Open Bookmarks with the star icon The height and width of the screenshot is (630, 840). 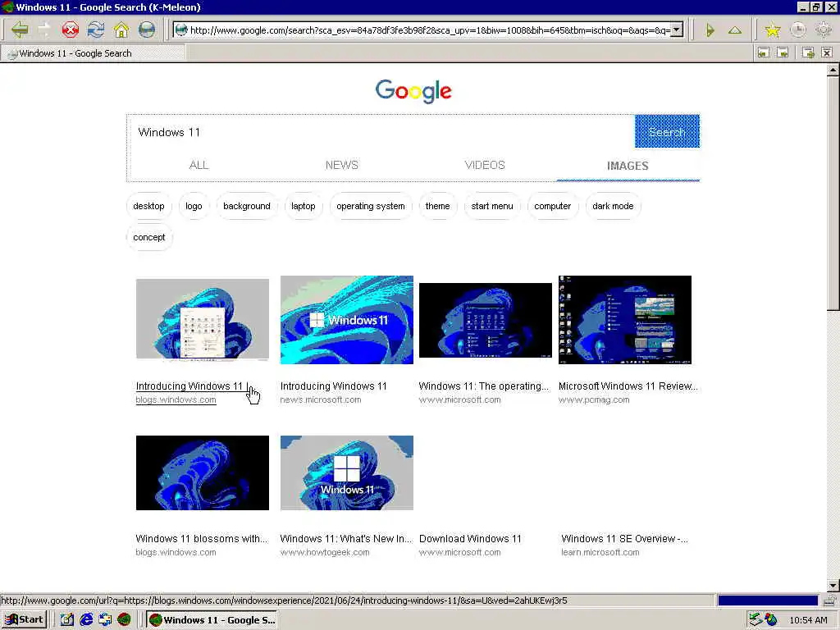[x=773, y=30]
